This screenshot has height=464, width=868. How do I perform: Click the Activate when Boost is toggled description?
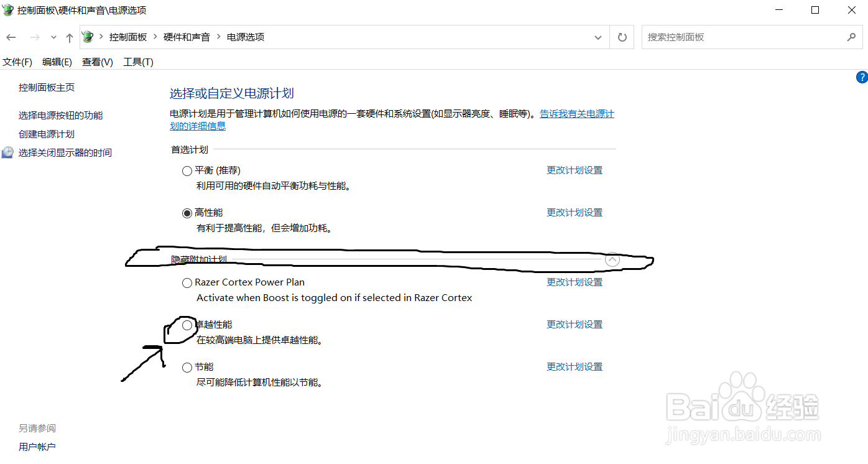[335, 298]
